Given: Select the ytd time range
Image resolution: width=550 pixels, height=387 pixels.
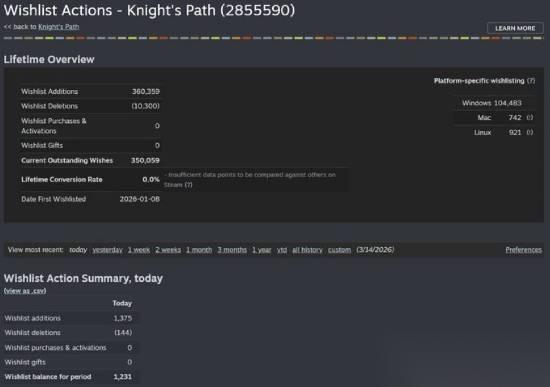Looking at the screenshot, I should (282, 250).
